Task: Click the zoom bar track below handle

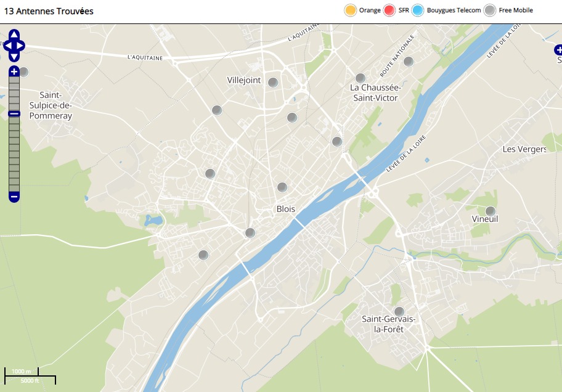Action: 14,154
